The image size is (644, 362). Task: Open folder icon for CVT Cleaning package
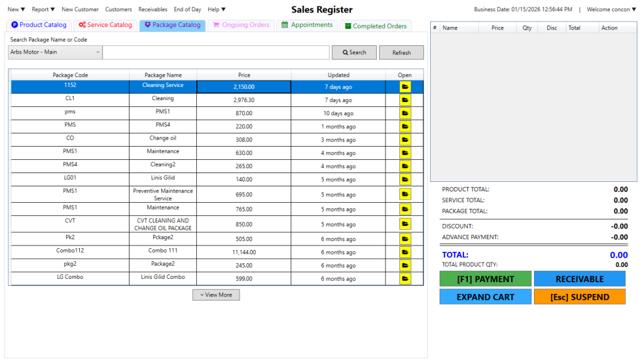tap(405, 225)
